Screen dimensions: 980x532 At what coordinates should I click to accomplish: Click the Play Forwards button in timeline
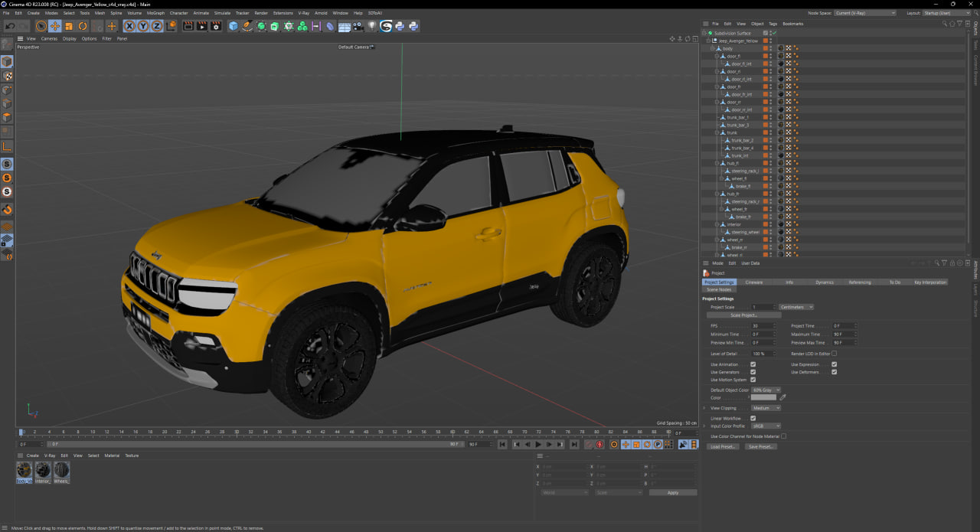point(538,444)
